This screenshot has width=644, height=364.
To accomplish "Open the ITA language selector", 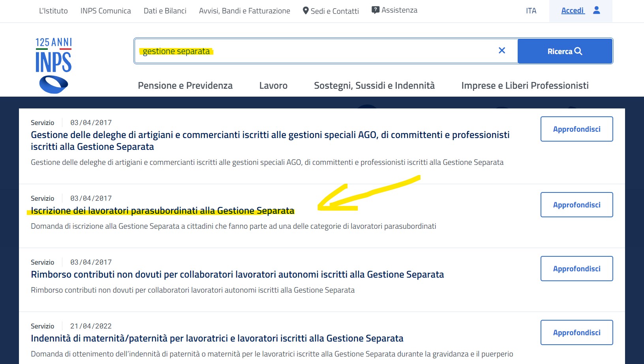I will pyautogui.click(x=531, y=11).
